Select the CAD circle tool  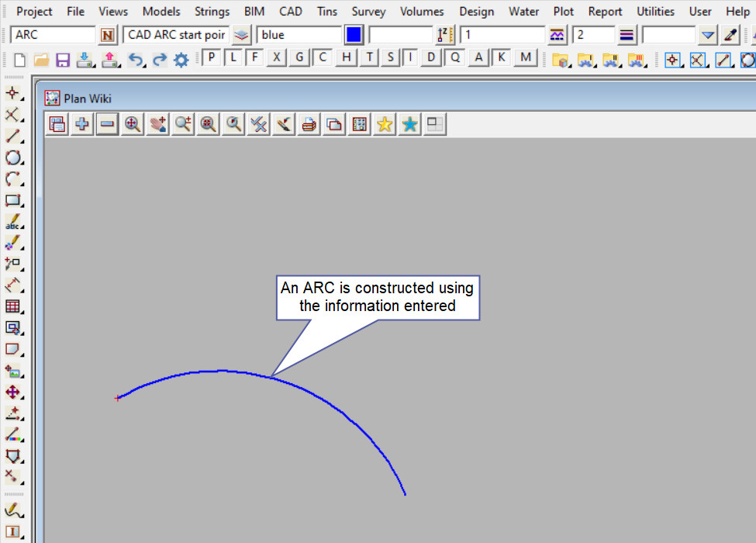point(12,158)
